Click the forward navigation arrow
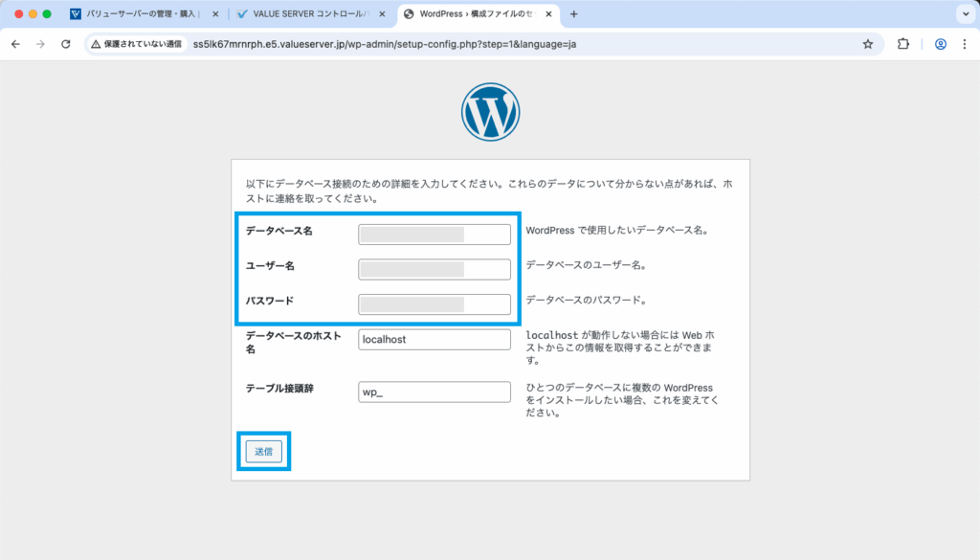 pos(39,43)
